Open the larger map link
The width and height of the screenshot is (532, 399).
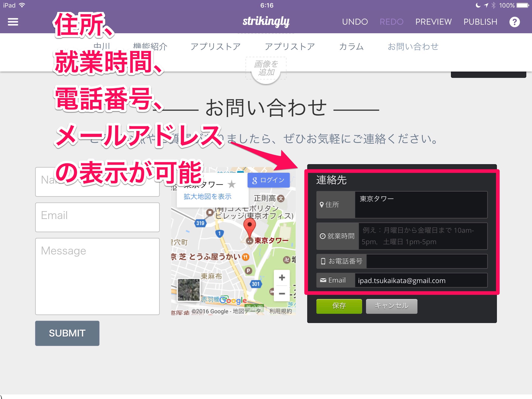click(x=207, y=197)
